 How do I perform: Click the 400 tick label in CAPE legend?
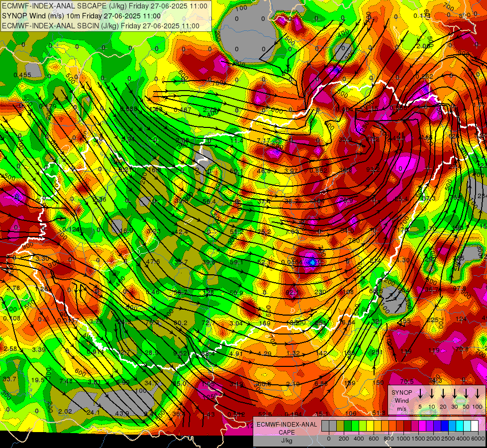[359, 439]
